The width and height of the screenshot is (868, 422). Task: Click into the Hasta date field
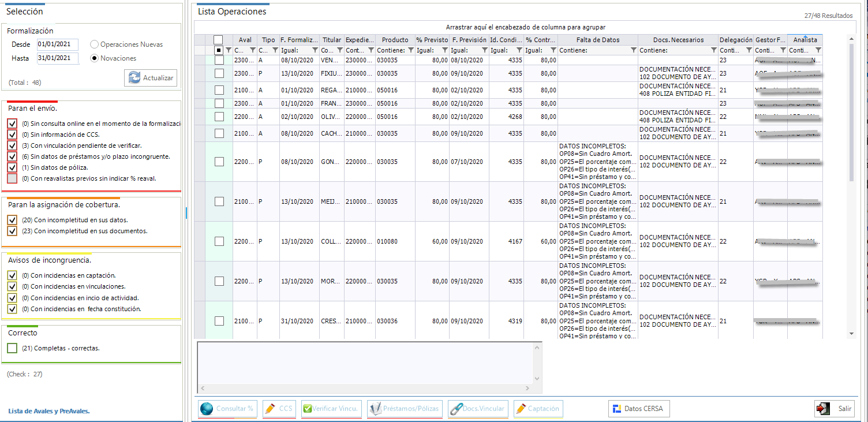[57, 58]
